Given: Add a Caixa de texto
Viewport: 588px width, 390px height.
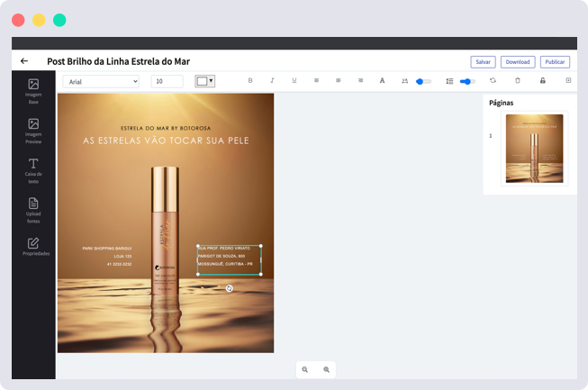Looking at the screenshot, I should click(33, 168).
